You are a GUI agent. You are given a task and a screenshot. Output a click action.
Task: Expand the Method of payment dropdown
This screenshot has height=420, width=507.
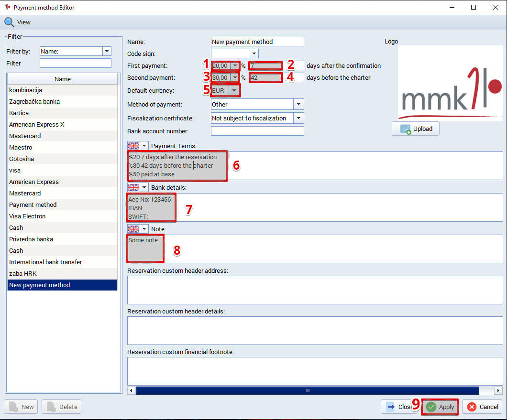pyautogui.click(x=298, y=104)
